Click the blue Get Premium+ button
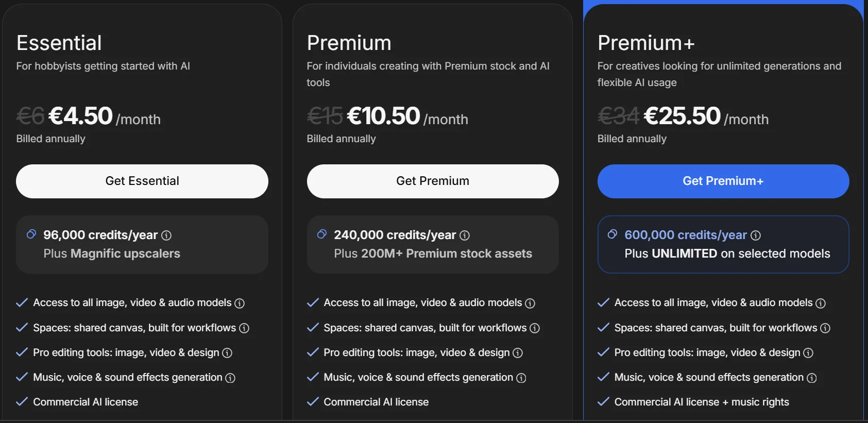 point(723,181)
